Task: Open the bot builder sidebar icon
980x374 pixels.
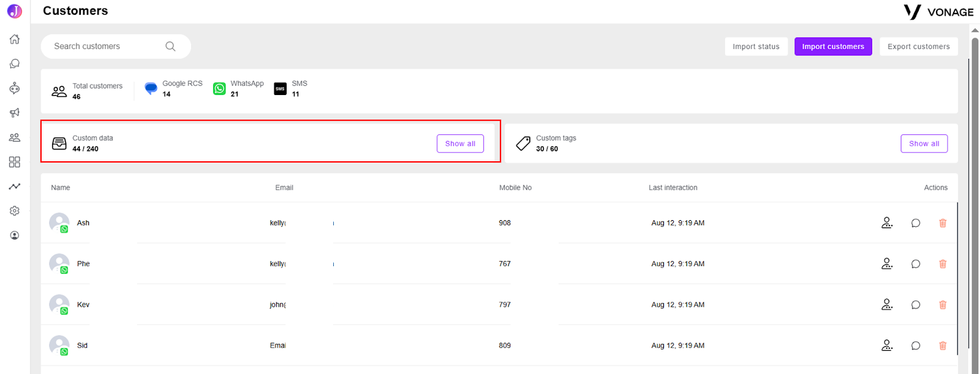Action: coord(15,88)
